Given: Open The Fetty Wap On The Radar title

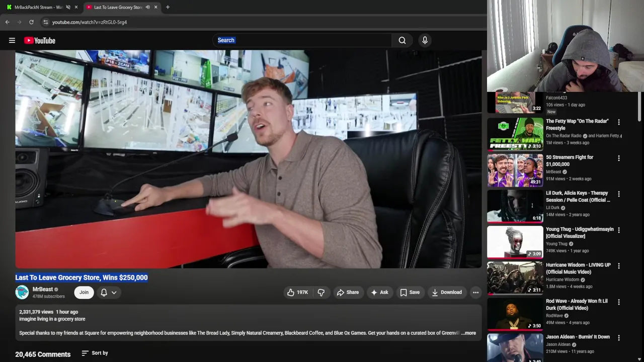Looking at the screenshot, I should click(x=577, y=125).
